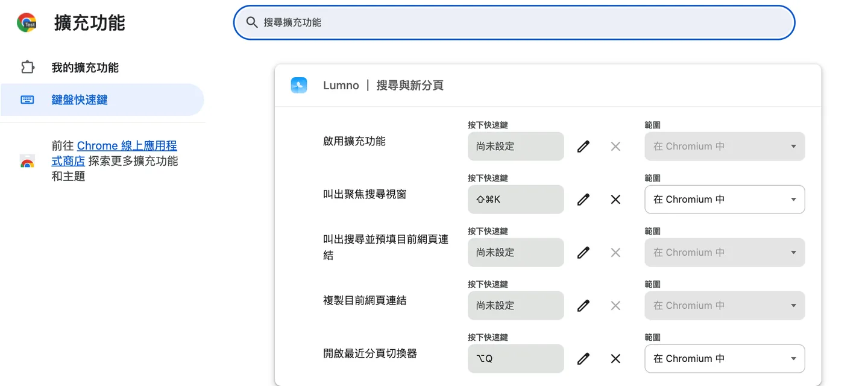Edit shortcut for 複製目前網頁連結 with pencil
This screenshot has height=386, width=868.
pyautogui.click(x=583, y=306)
